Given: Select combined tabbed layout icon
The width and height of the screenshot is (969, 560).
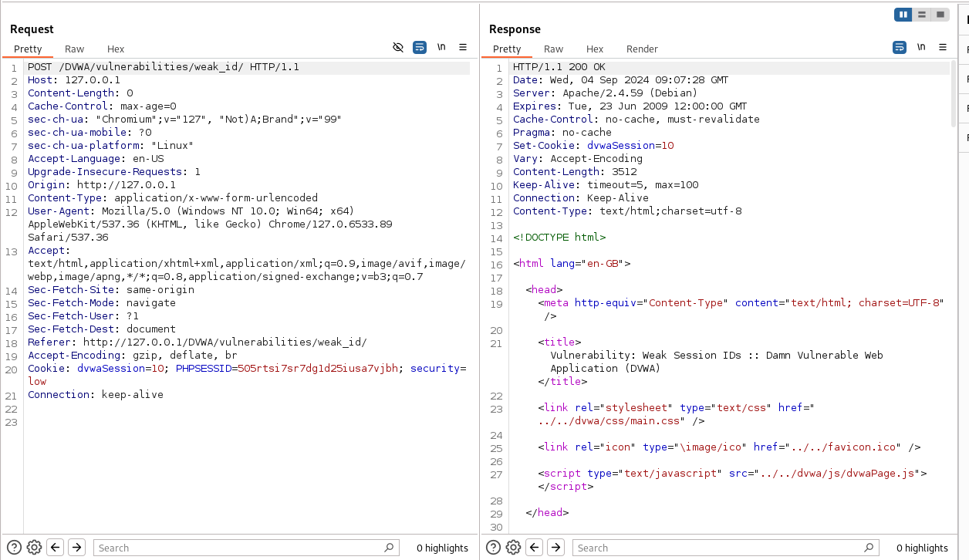Looking at the screenshot, I should coord(940,15).
